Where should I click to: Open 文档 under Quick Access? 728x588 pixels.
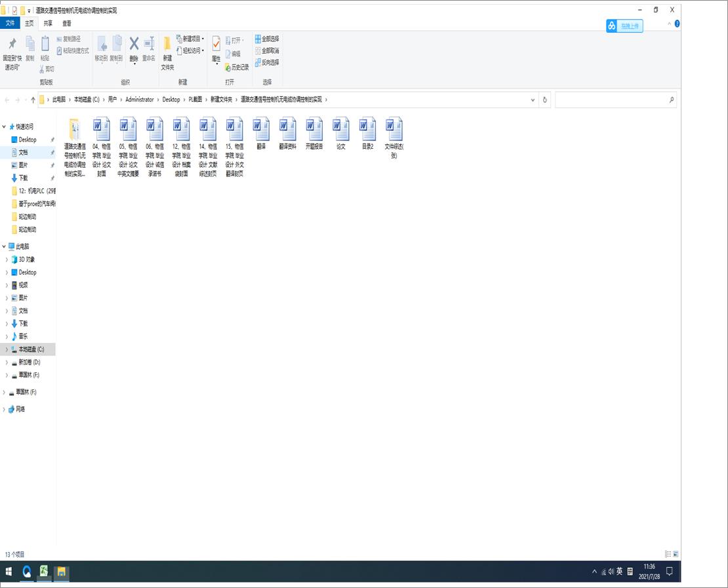pyautogui.click(x=23, y=152)
